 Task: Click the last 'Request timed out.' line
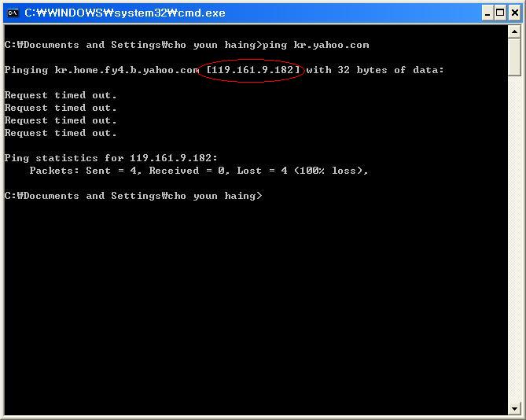tap(61, 133)
